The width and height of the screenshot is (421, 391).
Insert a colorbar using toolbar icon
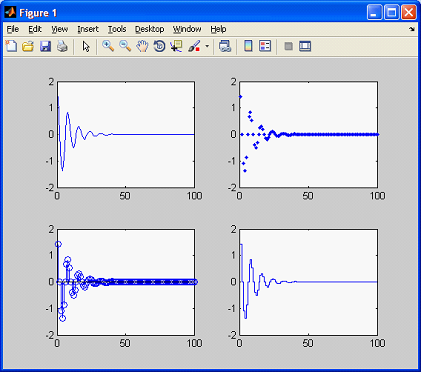(x=248, y=46)
